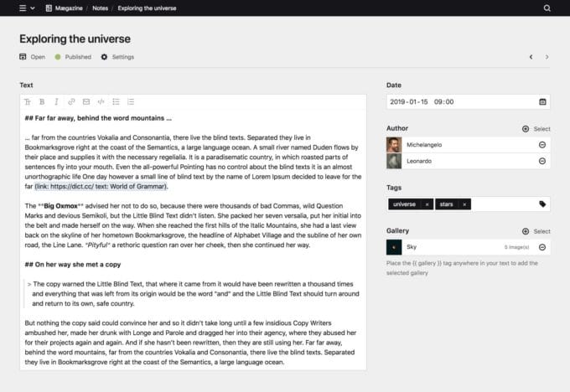Remove the Sky gallery entry

click(x=542, y=247)
